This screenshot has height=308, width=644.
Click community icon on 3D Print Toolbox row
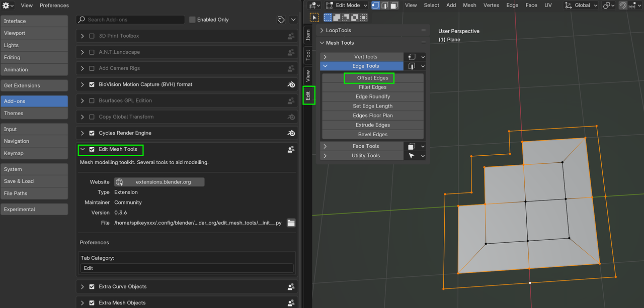coord(291,36)
